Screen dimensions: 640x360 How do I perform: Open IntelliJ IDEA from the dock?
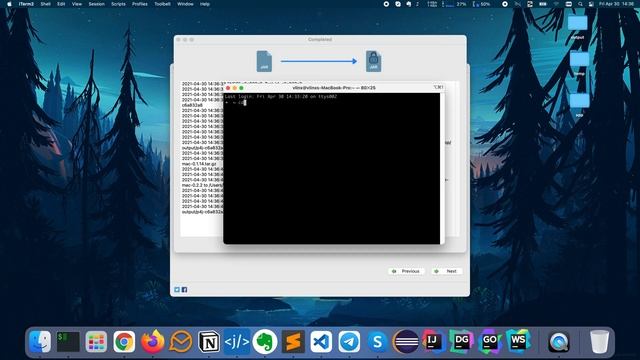[433, 341]
